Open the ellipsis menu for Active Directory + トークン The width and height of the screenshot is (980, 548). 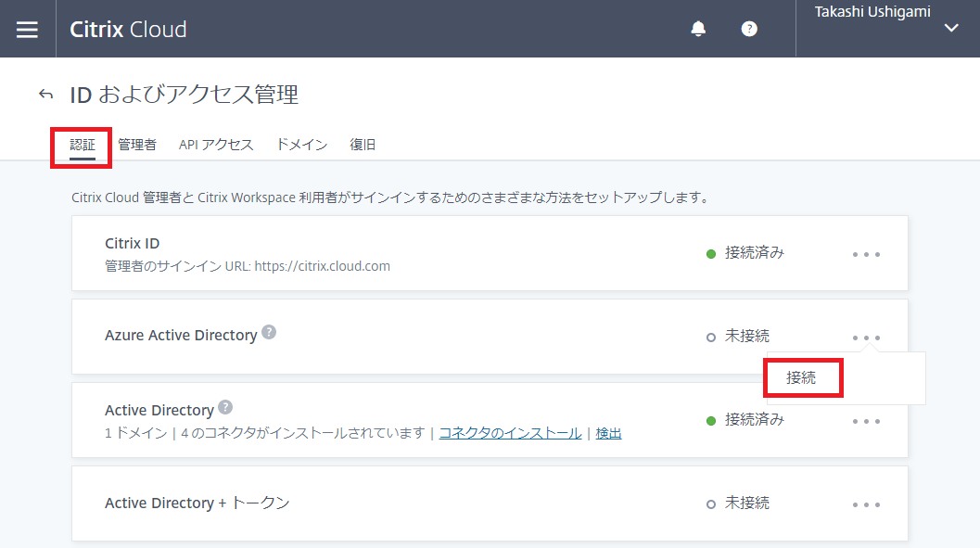(866, 503)
